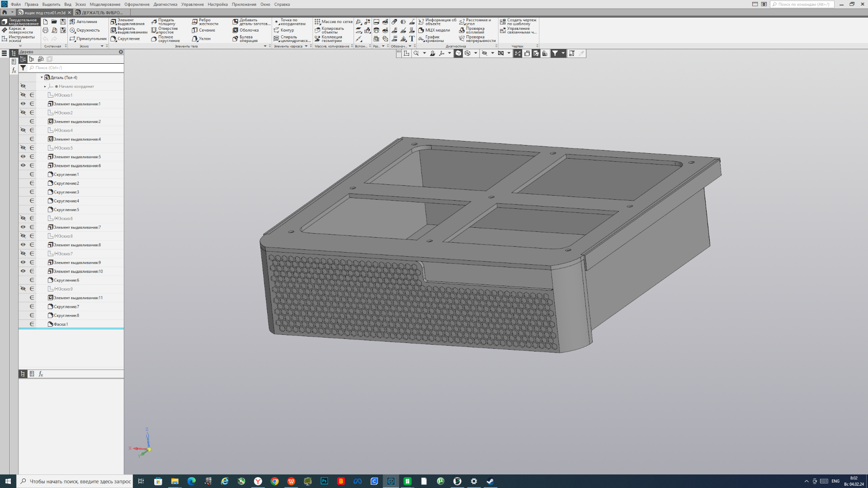Expand the Элементы тела panel dropdown
Image resolution: width=868 pixels, height=488 pixels.
[265, 46]
